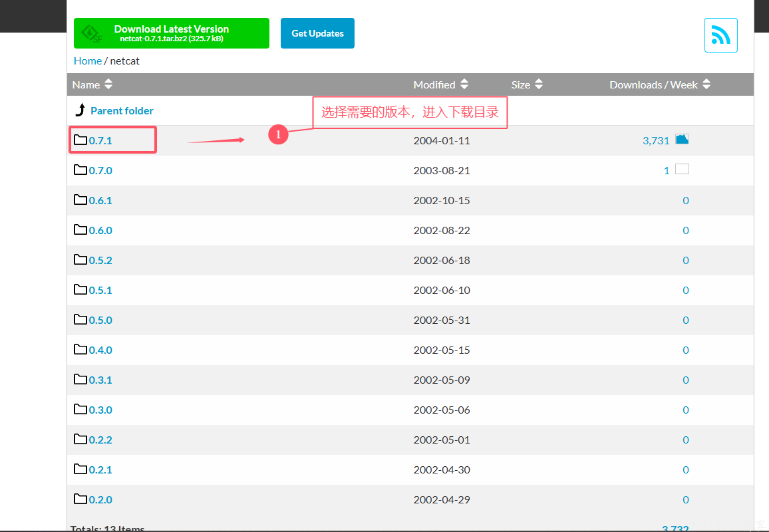Click the Get Updates button
Image resolution: width=769 pixels, height=532 pixels.
[x=317, y=33]
